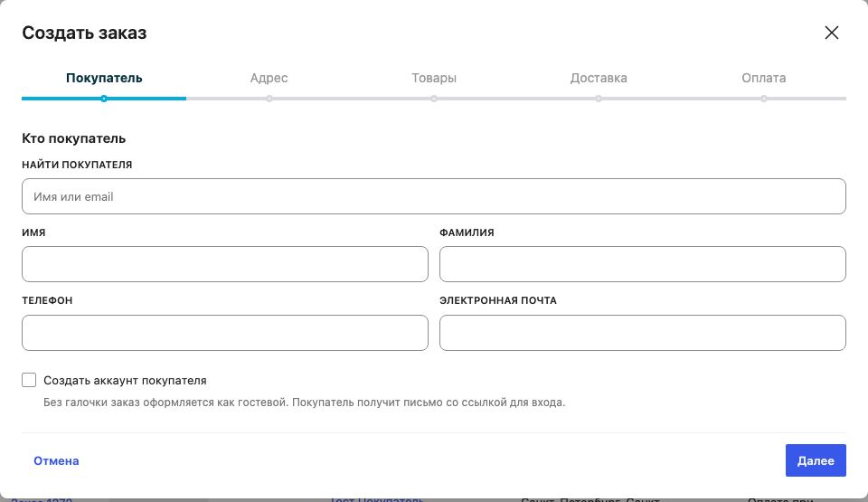The image size is (868, 502).
Task: Click into the Имя input field
Action: tap(225, 264)
